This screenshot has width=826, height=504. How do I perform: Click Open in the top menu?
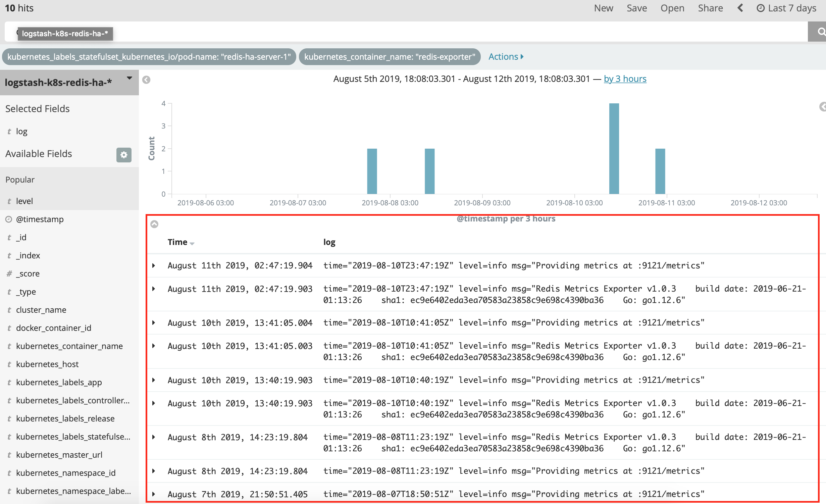point(672,8)
